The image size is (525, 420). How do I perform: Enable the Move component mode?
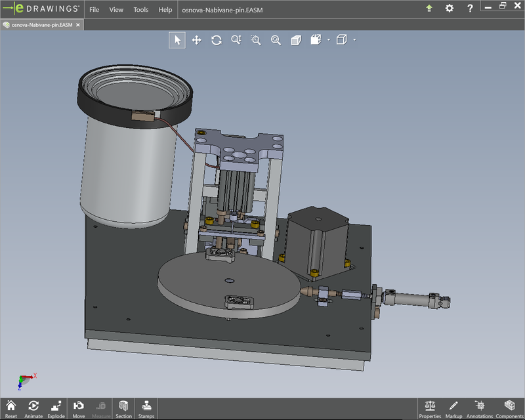coord(77,407)
